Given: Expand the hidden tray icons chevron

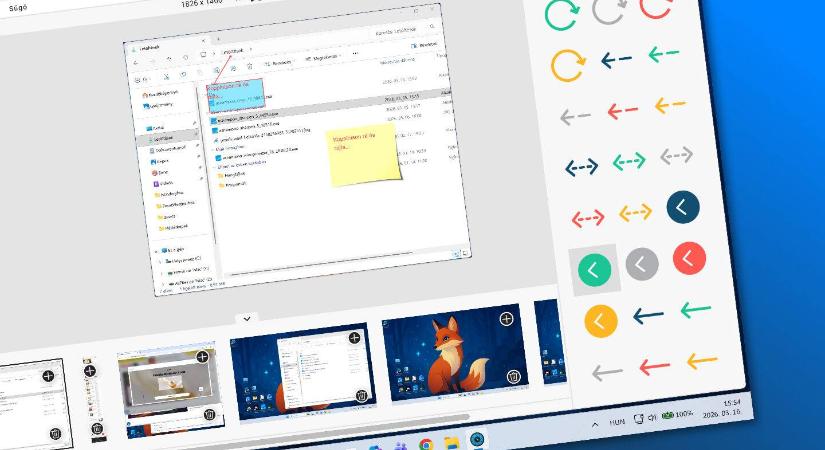Looking at the screenshot, I should pyautogui.click(x=595, y=424).
